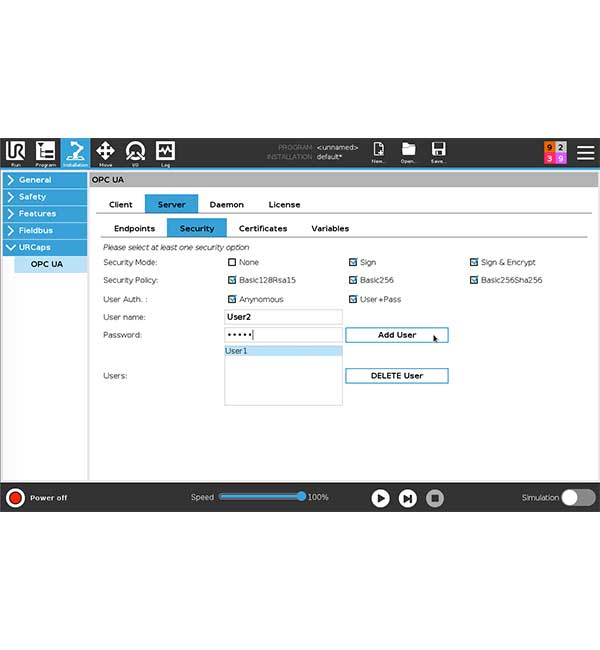The image size is (600, 650).
Task: Collapse the URCaps sidebar section
Action: (45, 247)
